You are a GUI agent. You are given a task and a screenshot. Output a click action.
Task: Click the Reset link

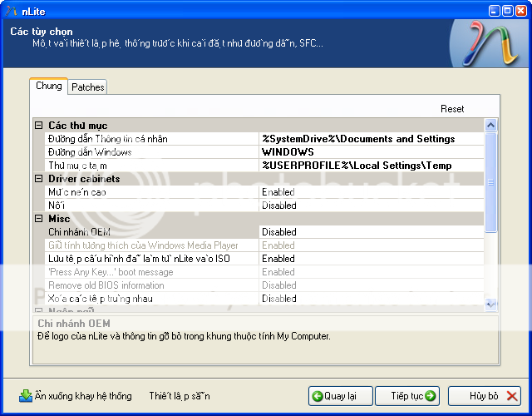(x=452, y=109)
